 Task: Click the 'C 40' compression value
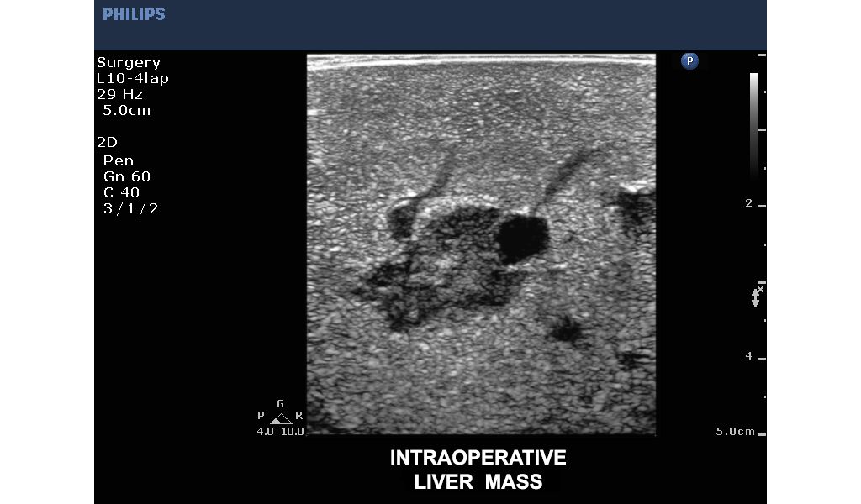[x=121, y=192]
